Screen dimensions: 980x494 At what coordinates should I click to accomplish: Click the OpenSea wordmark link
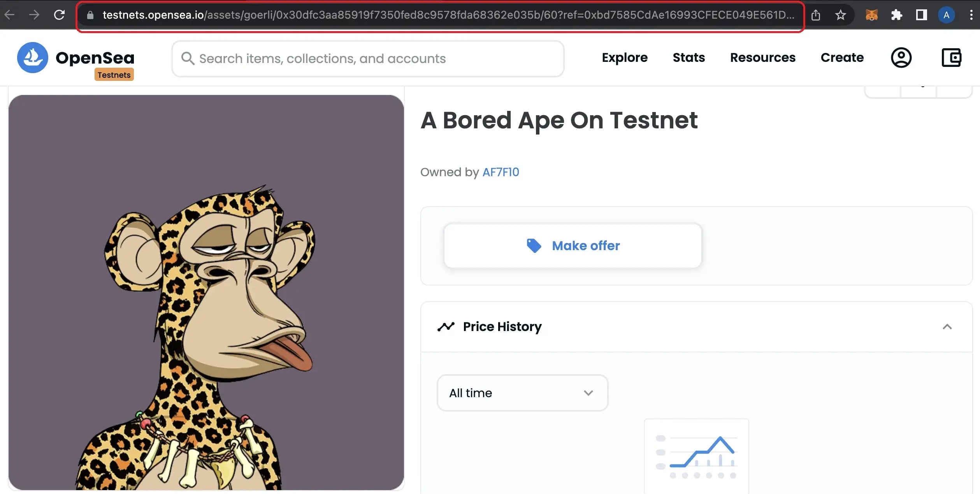[x=95, y=58]
